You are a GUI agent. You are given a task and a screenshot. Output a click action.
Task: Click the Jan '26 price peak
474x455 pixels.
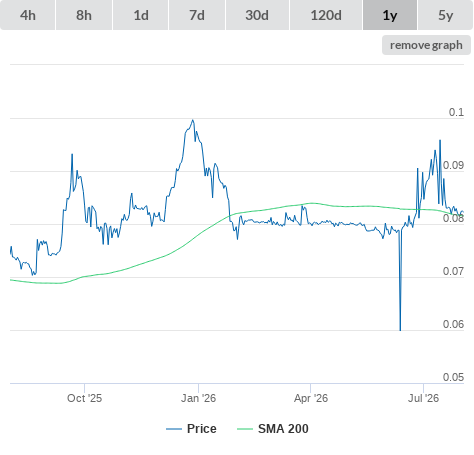[x=193, y=120]
